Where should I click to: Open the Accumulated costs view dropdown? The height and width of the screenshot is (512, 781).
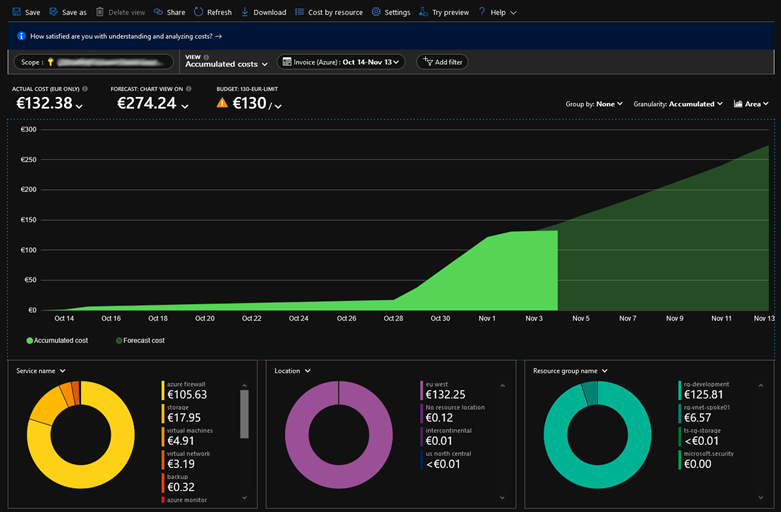pyautogui.click(x=227, y=64)
